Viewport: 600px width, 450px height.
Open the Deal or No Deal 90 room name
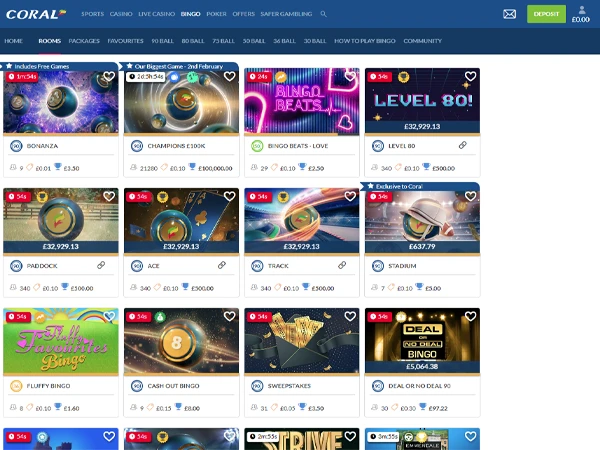419,386
